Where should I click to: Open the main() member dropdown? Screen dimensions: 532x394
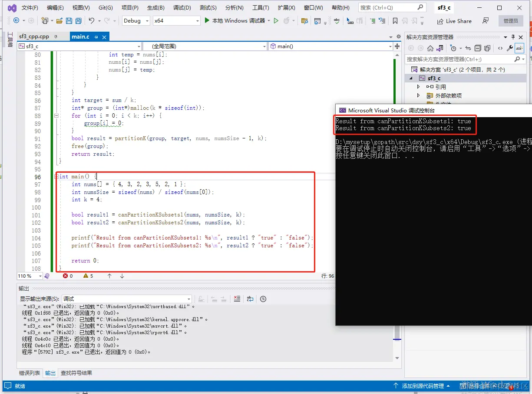pos(330,46)
